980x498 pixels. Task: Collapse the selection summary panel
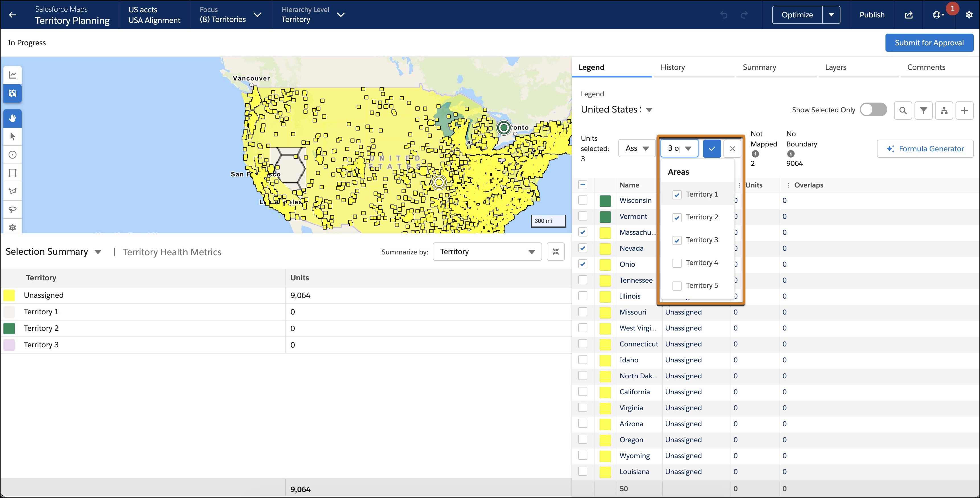pos(555,252)
